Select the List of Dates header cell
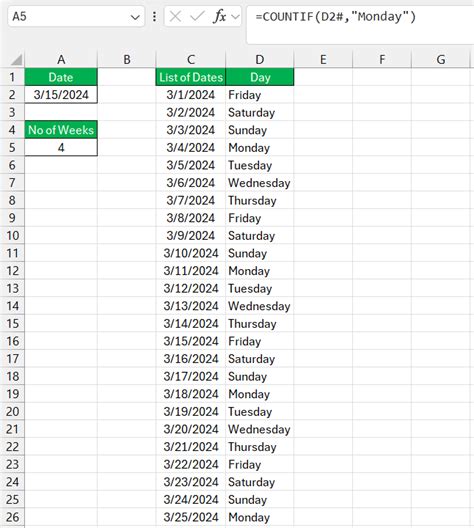Image resolution: width=474 pixels, height=528 pixels. click(x=191, y=77)
